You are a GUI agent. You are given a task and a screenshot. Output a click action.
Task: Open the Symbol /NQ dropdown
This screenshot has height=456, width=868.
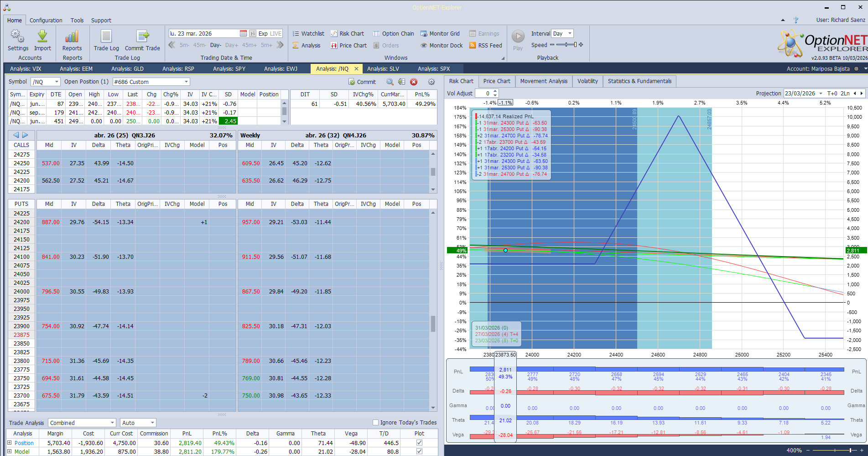57,82
